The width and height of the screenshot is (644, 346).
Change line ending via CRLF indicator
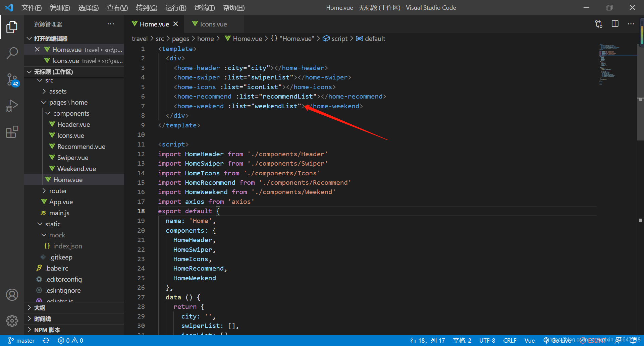(509, 341)
